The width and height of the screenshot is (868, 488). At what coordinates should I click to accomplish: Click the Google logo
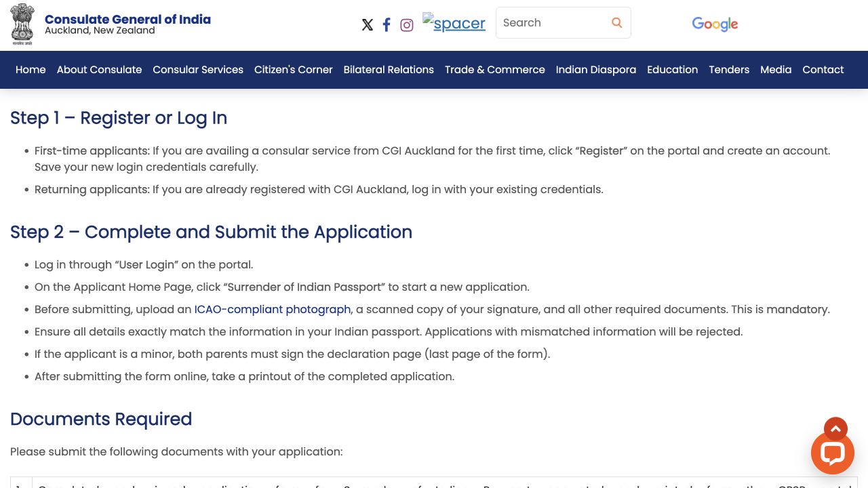tap(715, 24)
